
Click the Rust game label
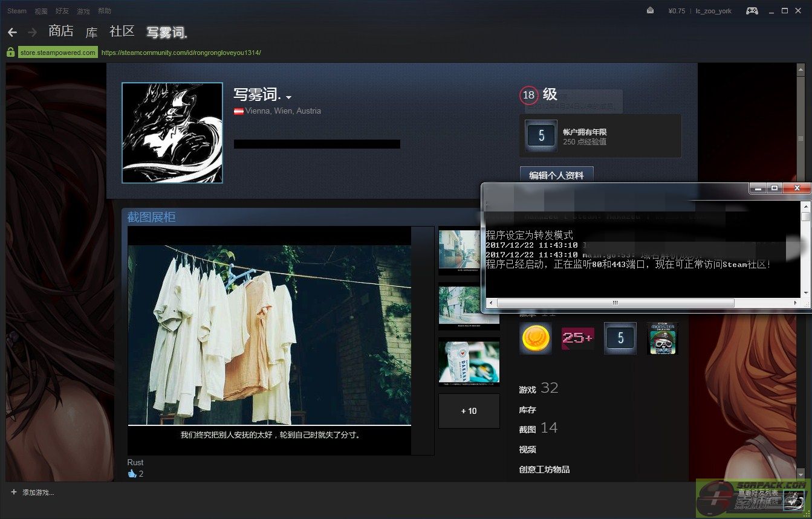(x=135, y=462)
